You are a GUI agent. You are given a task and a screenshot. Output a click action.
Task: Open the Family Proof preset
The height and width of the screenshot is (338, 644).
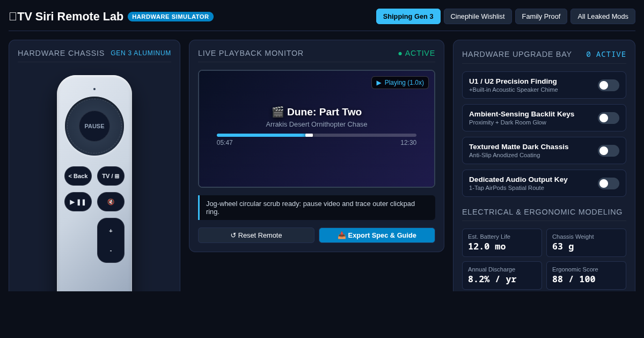tap(541, 16)
